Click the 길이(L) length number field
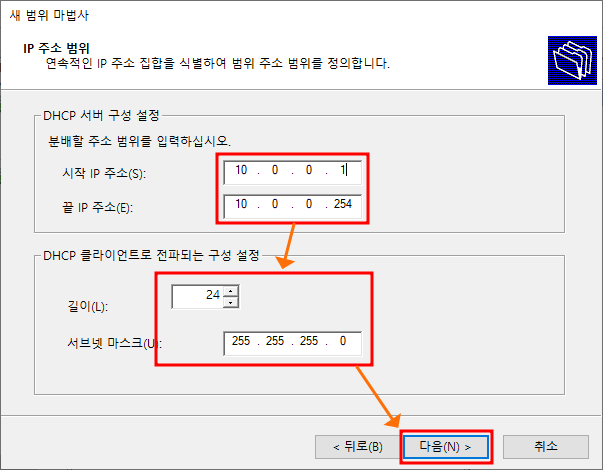603x470 pixels. tap(197, 297)
